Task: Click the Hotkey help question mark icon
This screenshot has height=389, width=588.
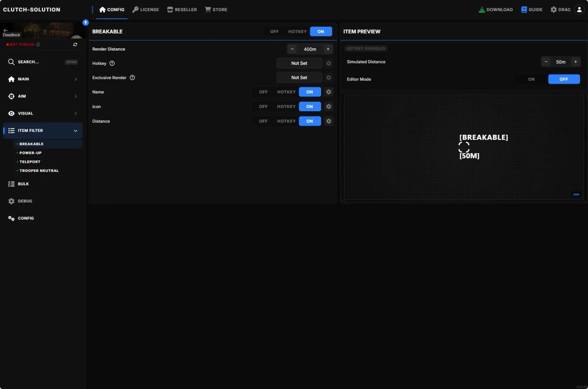Action: coord(112,63)
